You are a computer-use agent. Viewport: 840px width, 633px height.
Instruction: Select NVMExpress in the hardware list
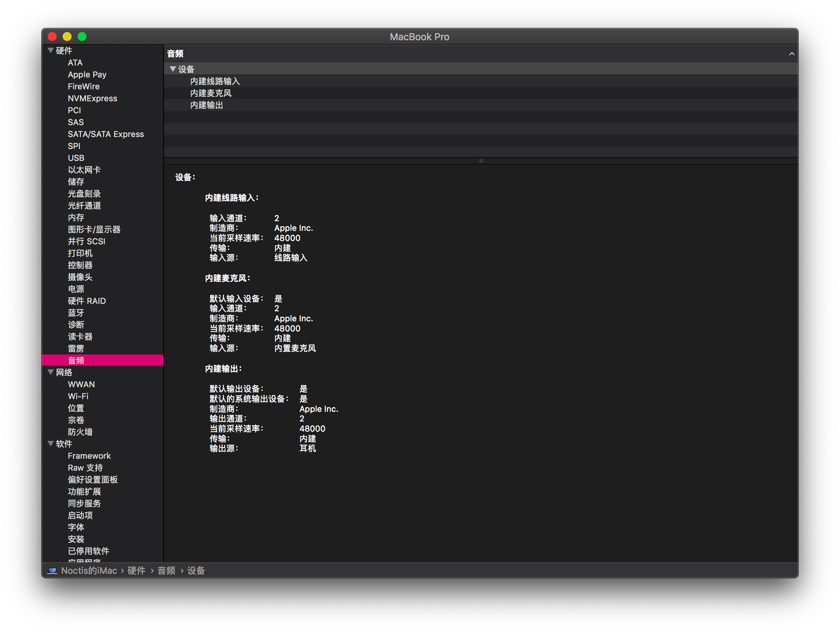click(x=92, y=98)
